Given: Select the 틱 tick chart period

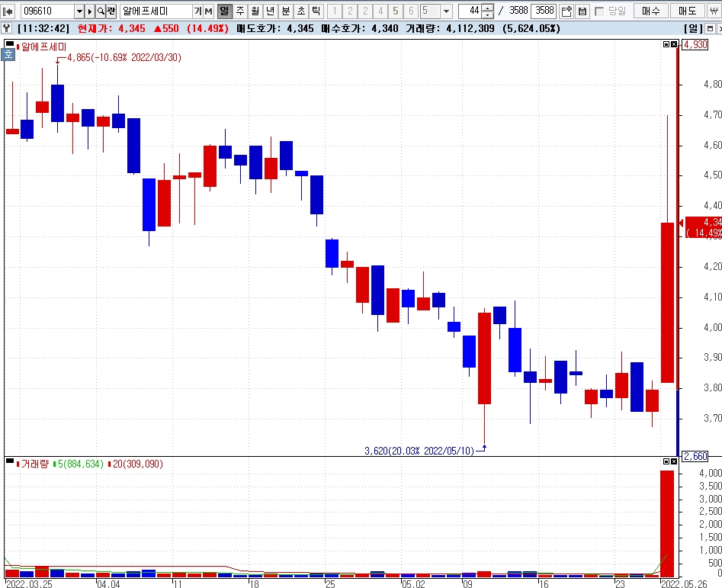Looking at the screenshot, I should click(x=316, y=11).
